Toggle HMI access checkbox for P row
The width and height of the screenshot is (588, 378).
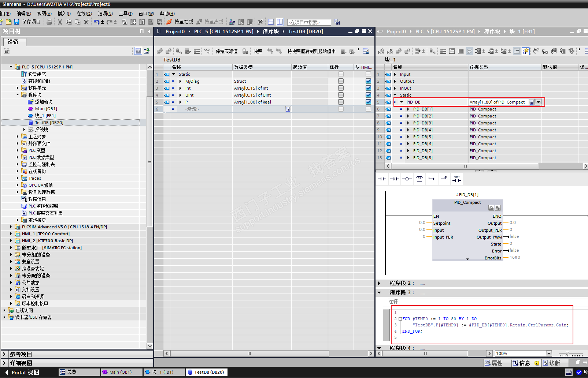coord(368,102)
